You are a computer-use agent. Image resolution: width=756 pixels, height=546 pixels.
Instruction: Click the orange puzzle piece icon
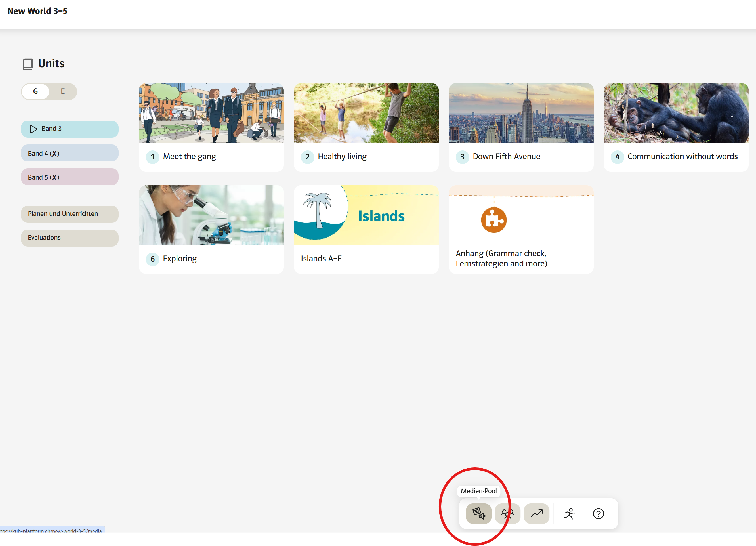[x=494, y=220]
